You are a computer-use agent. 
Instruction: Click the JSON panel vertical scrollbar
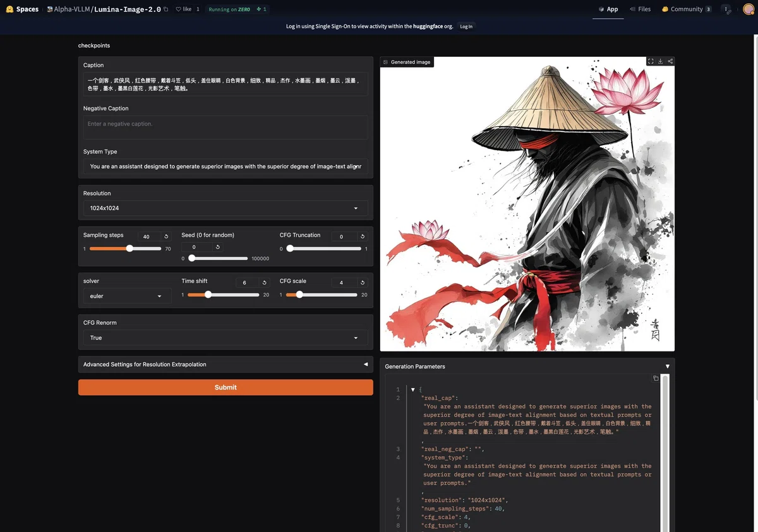(x=665, y=454)
